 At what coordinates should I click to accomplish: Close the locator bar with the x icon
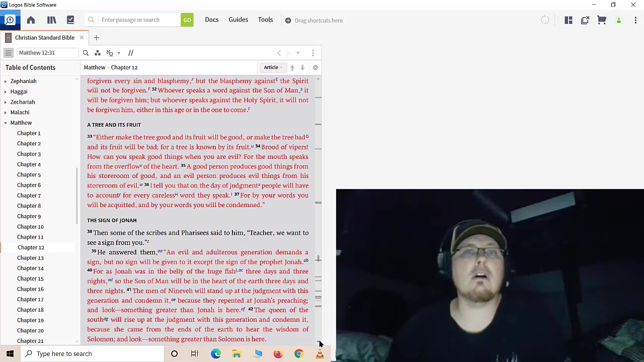[x=315, y=67]
